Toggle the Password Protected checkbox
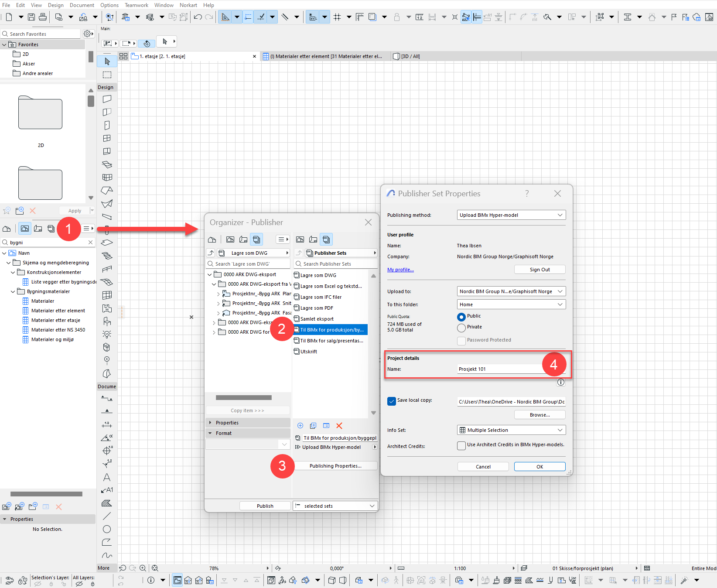The image size is (717, 588). click(461, 341)
